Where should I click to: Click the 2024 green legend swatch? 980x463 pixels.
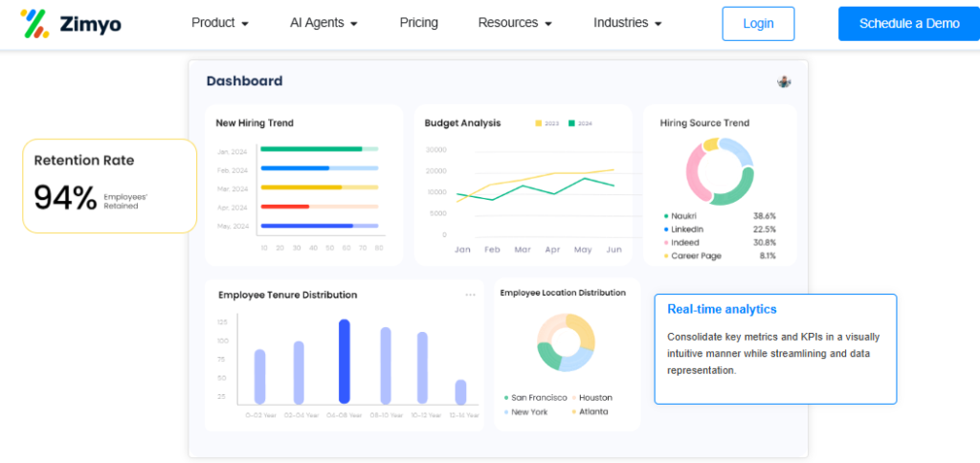tap(571, 123)
